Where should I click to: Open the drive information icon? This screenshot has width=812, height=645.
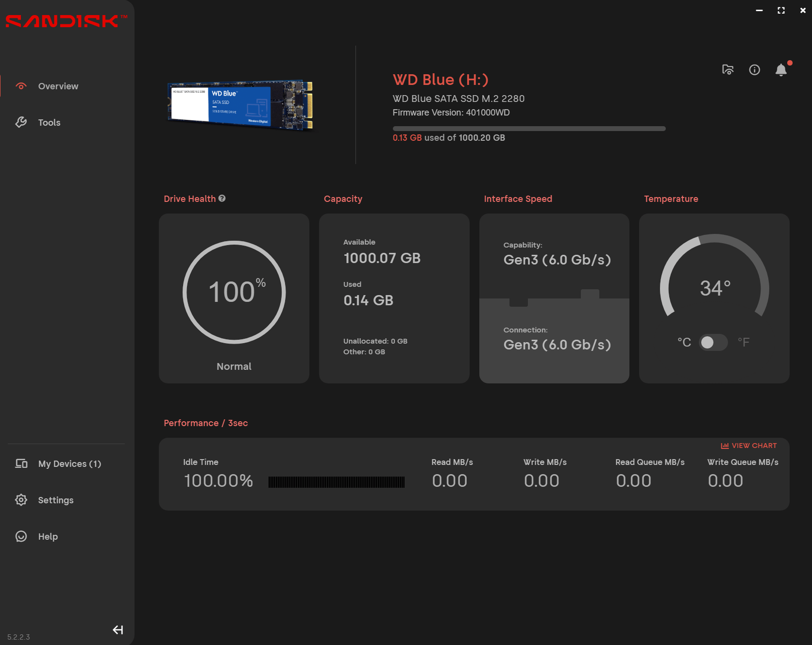754,70
